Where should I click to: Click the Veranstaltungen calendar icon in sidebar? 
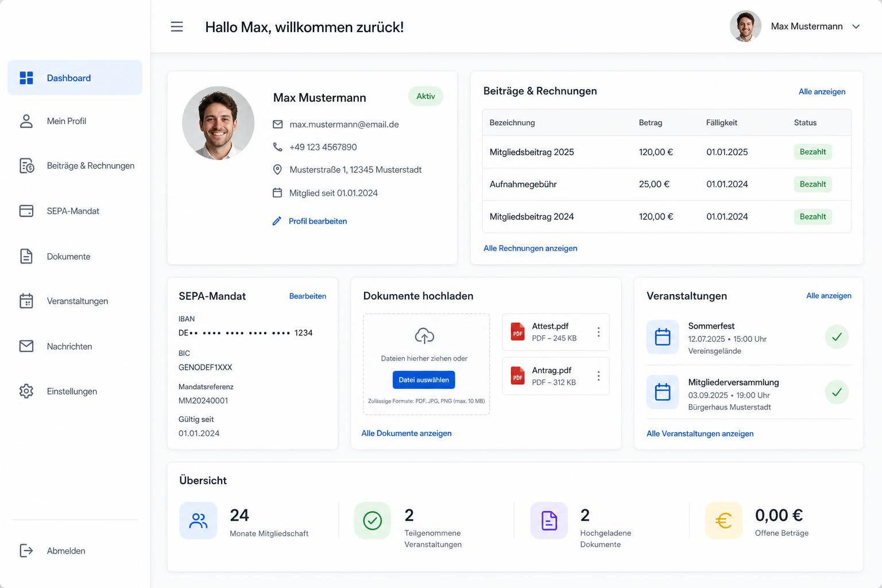click(26, 301)
